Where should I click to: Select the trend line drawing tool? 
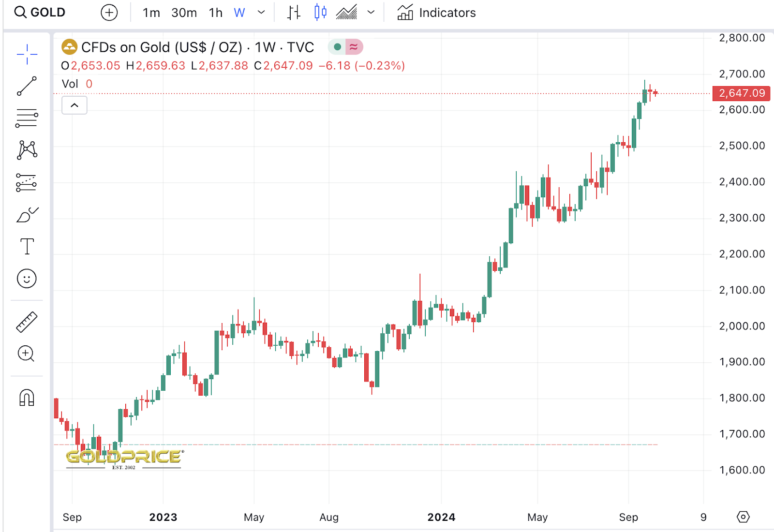(x=27, y=86)
